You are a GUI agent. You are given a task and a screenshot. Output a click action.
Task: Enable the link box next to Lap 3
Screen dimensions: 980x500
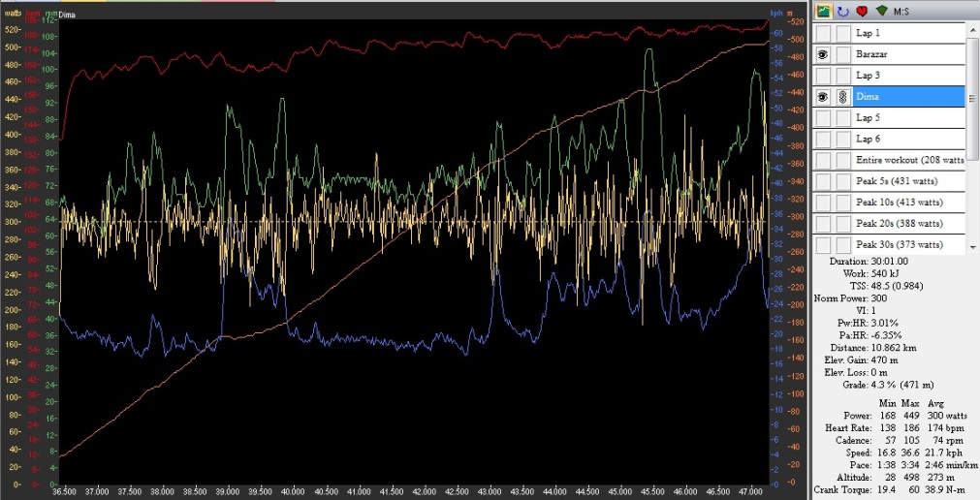click(843, 76)
